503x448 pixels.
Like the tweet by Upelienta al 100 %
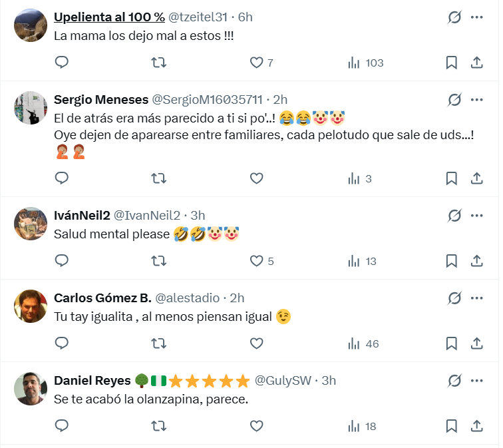[x=257, y=63]
